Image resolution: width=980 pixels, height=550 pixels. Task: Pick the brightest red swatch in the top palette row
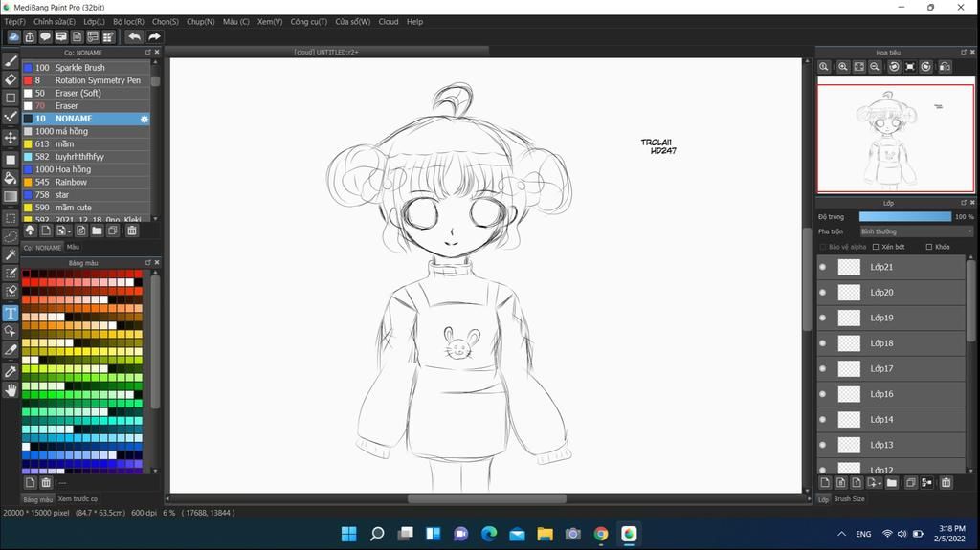tap(138, 274)
